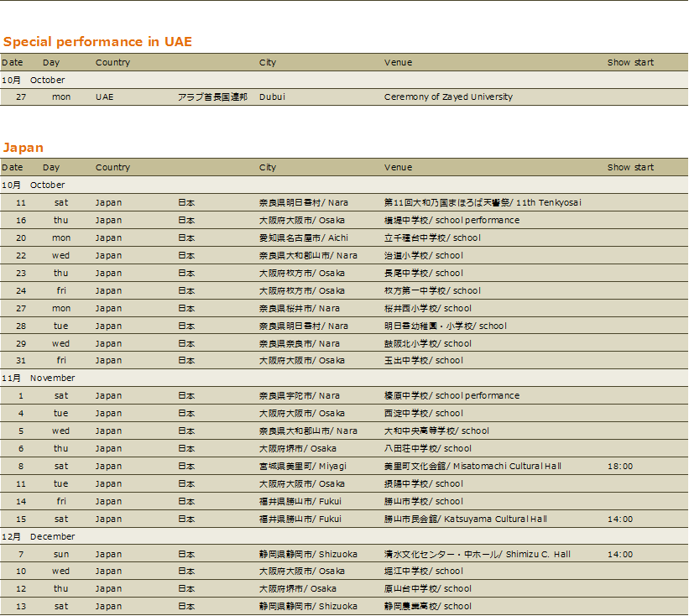Viewport: 689px width, 616px height.
Task: Click the Miyagi city cell
Action: click(302, 467)
